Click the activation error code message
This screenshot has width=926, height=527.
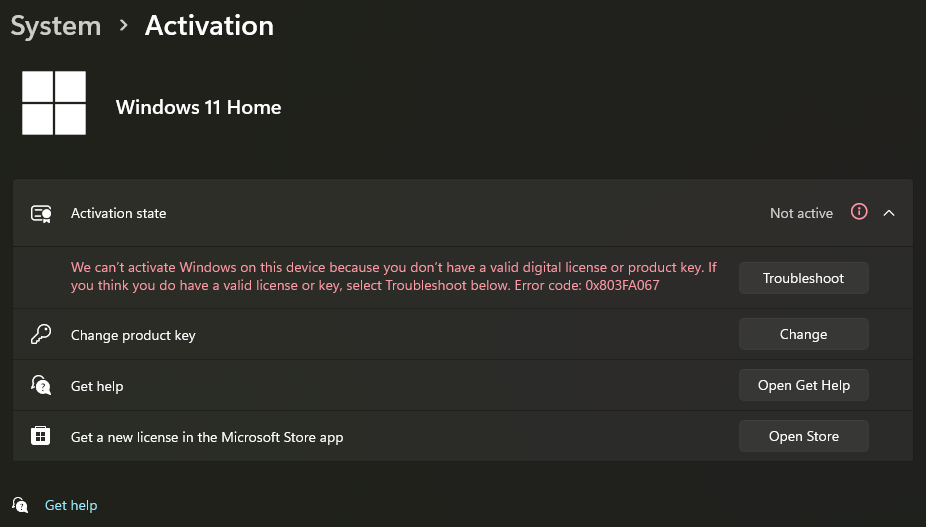click(394, 276)
